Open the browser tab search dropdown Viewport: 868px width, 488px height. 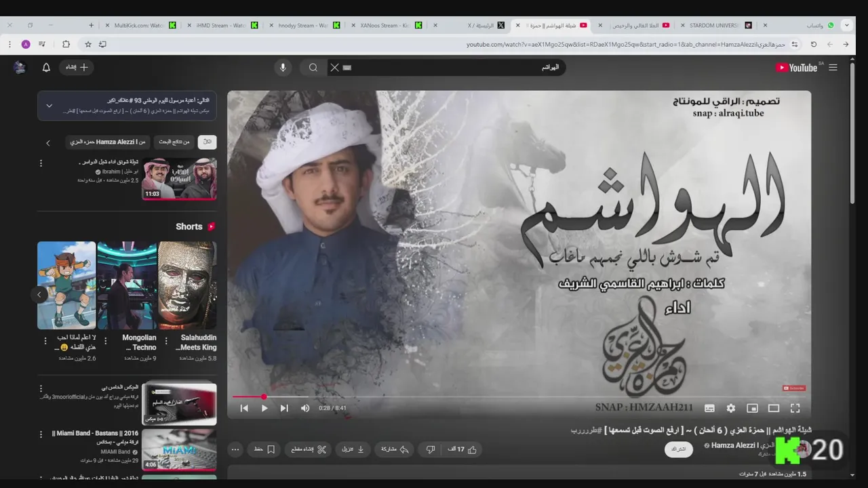846,25
